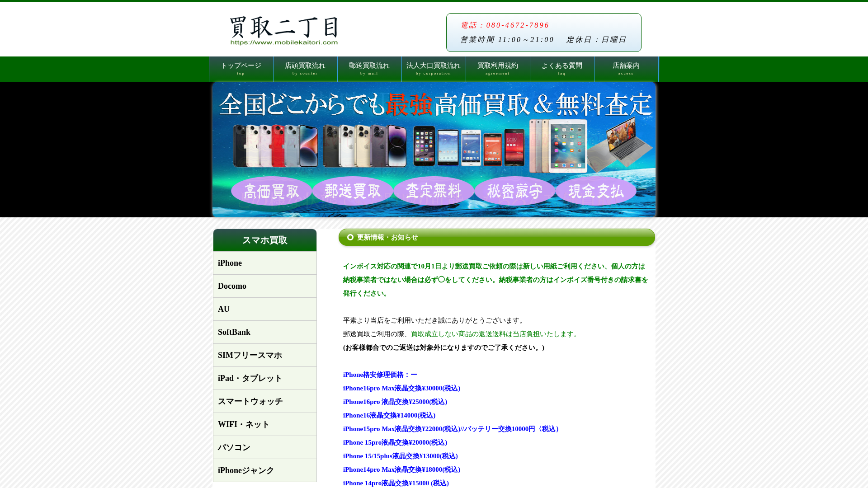Open the 店頭買取流れ menu item
Screen dimensions: 868x488
click(305, 69)
